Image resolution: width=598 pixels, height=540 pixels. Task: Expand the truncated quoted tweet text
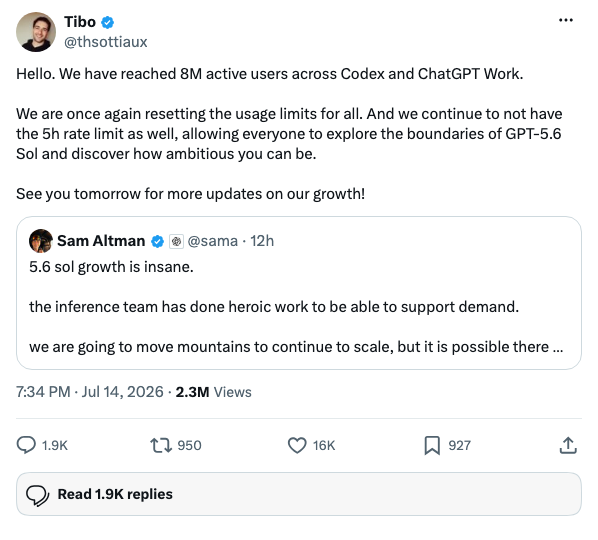pos(557,347)
